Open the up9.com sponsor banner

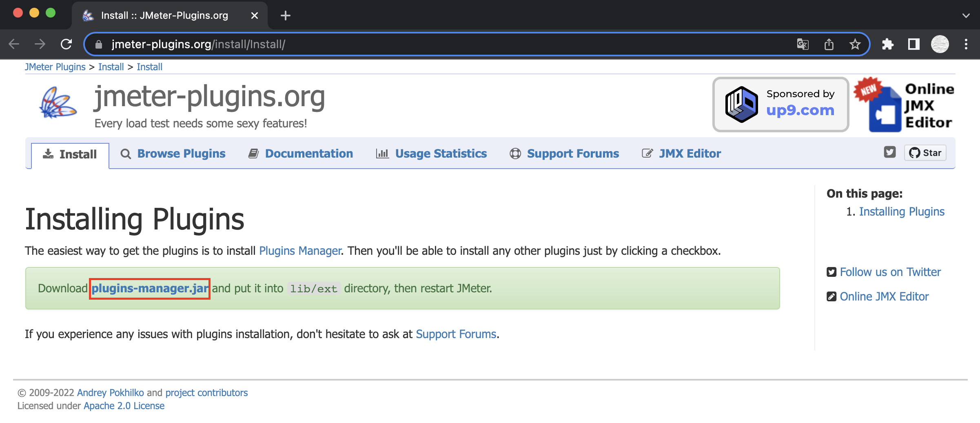pyautogui.click(x=780, y=105)
